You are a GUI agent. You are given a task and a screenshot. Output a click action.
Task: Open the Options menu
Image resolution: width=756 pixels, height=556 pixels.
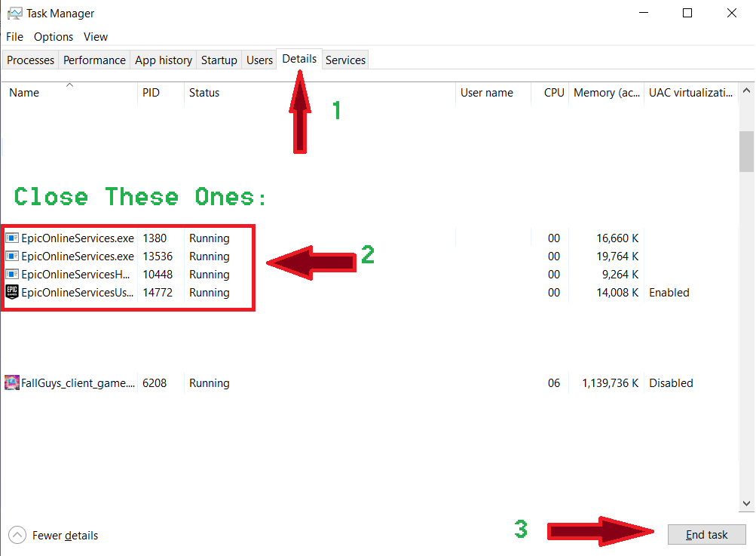tap(54, 37)
